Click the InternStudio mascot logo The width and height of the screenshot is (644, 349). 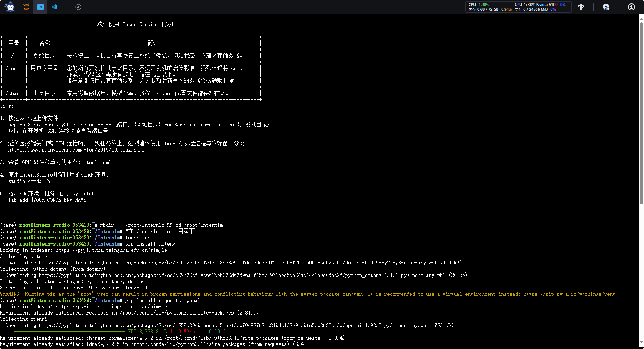(10, 7)
